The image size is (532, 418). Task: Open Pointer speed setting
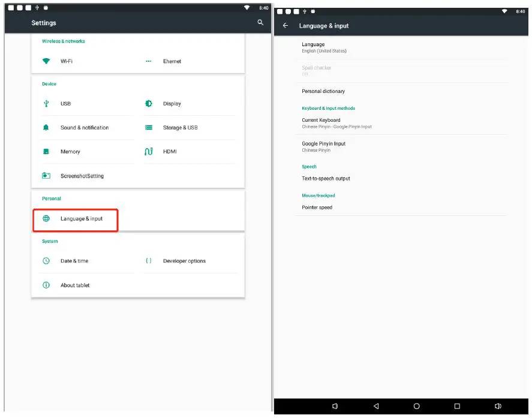[402, 208]
